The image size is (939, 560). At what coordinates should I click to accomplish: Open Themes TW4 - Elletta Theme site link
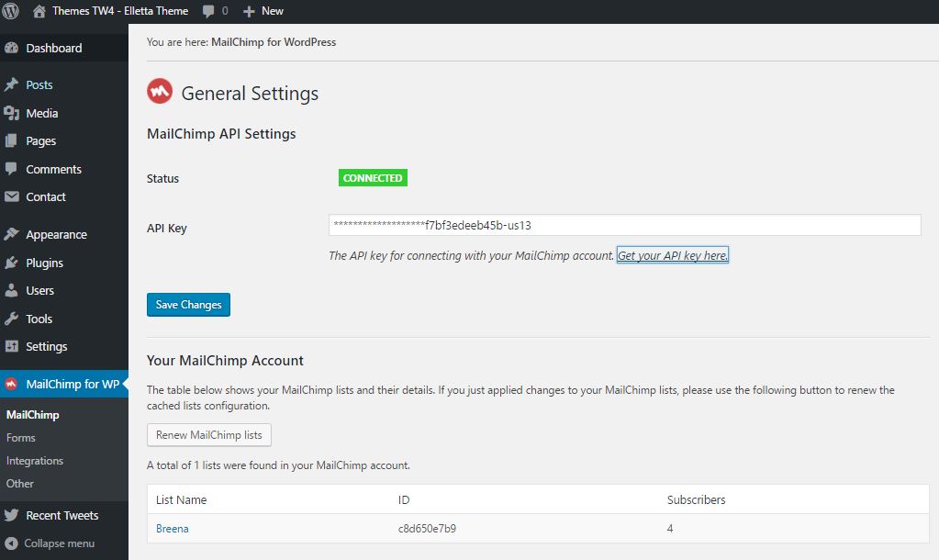tap(119, 11)
